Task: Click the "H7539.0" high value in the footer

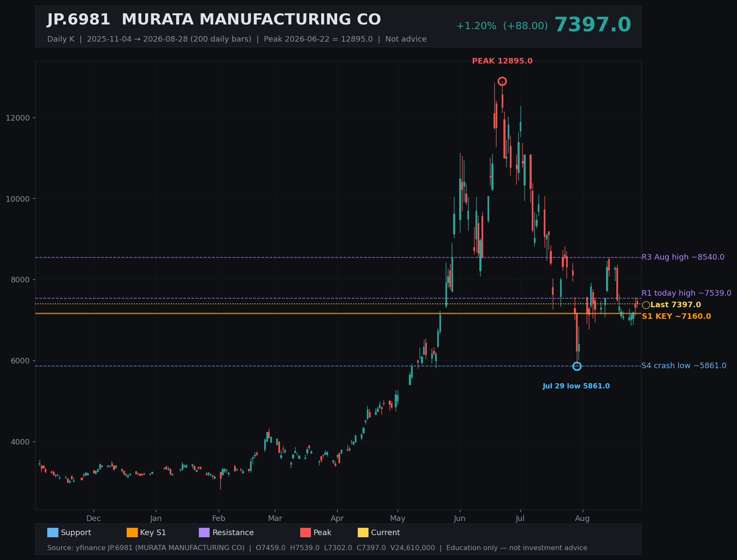Action: click(x=305, y=548)
